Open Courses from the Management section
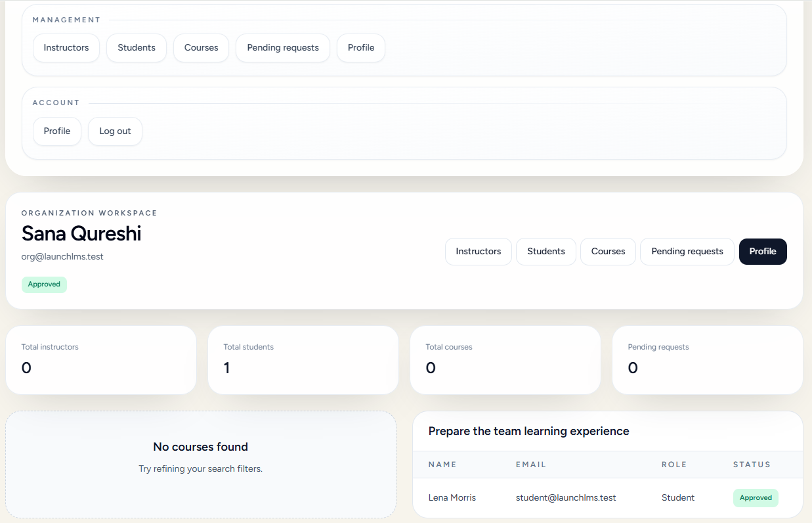This screenshot has width=812, height=523. [201, 47]
